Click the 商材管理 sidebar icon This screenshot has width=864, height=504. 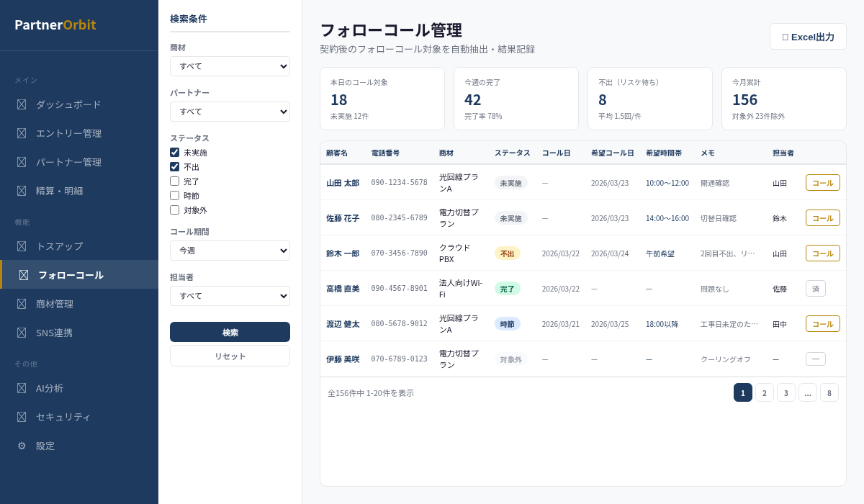[22, 304]
